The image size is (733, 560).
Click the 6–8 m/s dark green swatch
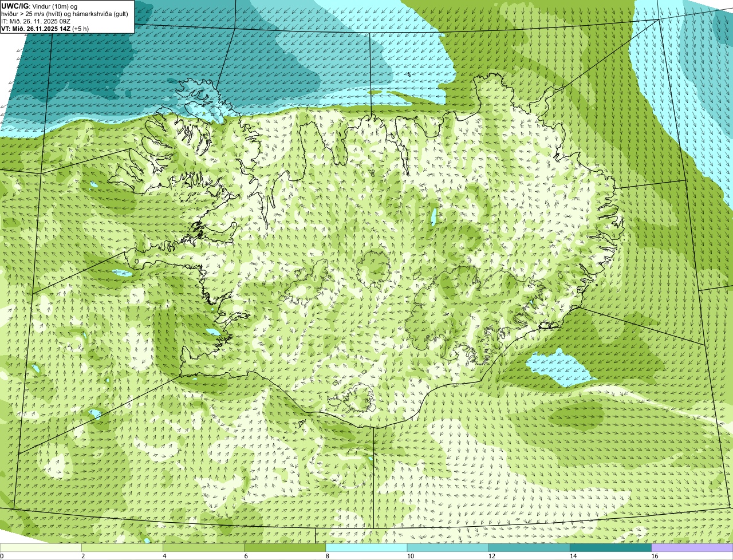pos(285,548)
